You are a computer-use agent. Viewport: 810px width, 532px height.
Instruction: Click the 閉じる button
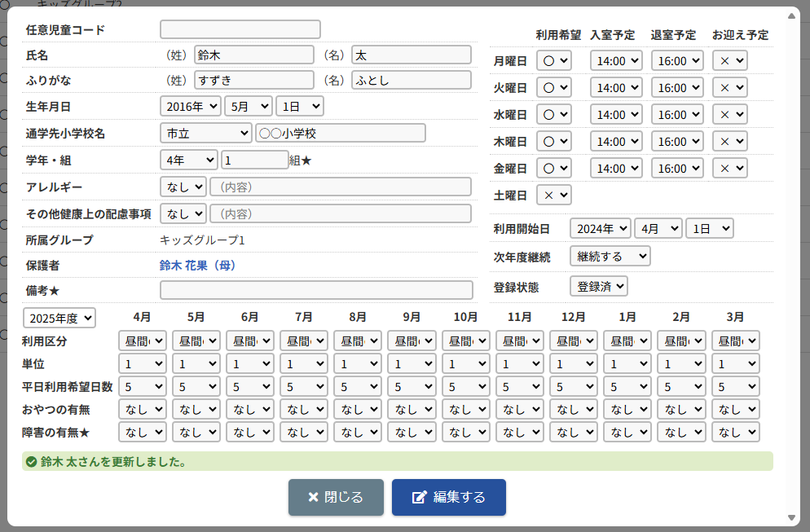(335, 497)
